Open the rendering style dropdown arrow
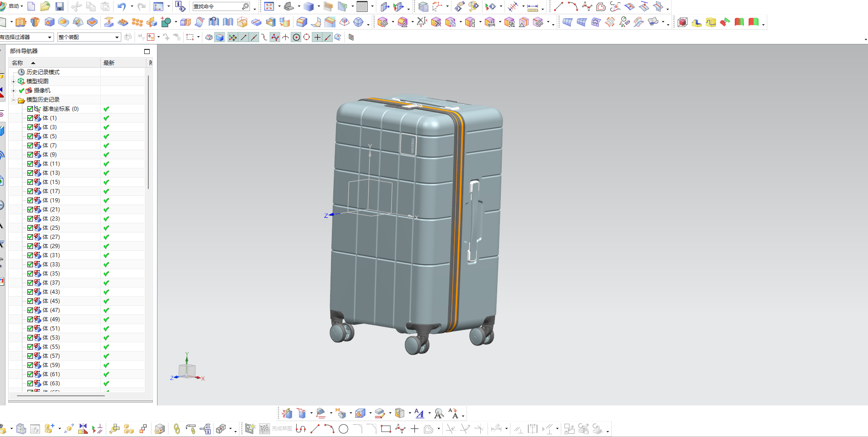Screen dimensions: 868x437 tap(319, 6)
